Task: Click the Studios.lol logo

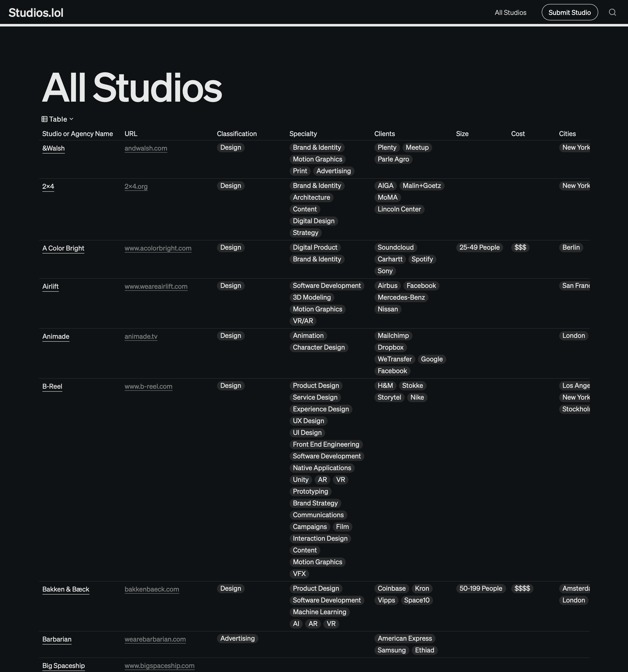Action: (x=36, y=12)
